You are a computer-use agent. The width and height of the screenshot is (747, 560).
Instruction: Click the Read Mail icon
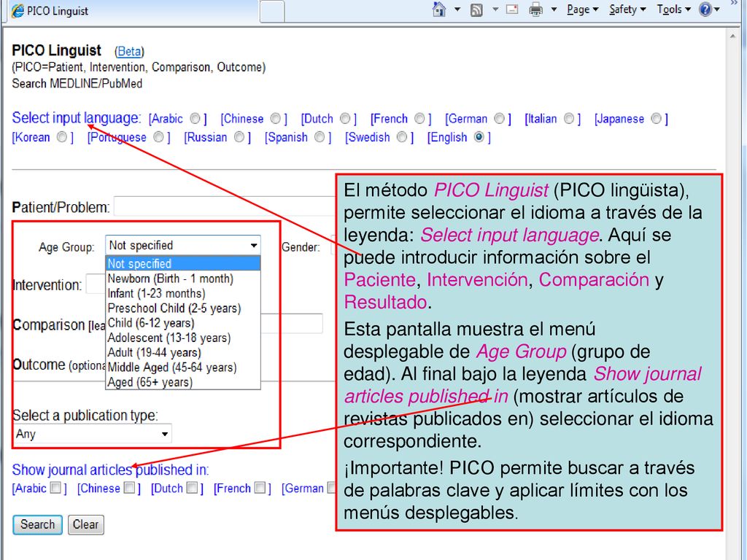512,9
